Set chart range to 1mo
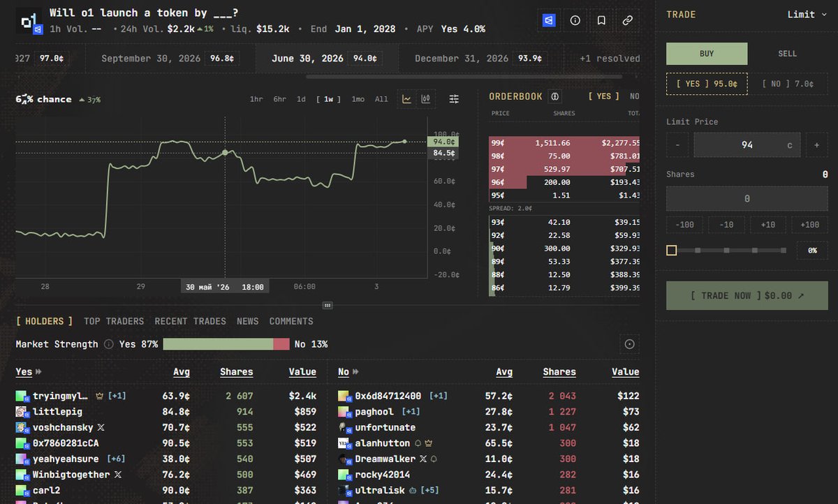Screen dimensions: 838x504 point(358,99)
